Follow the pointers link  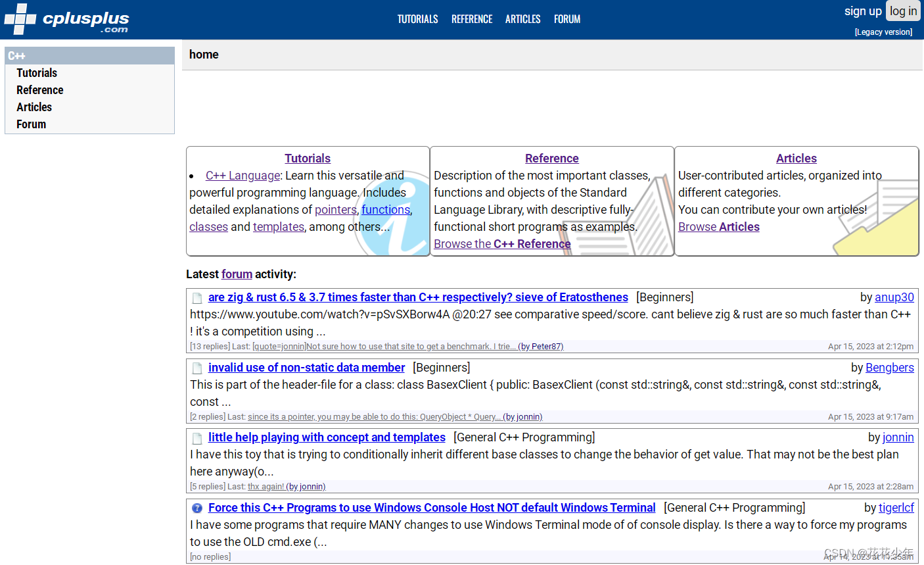(336, 210)
